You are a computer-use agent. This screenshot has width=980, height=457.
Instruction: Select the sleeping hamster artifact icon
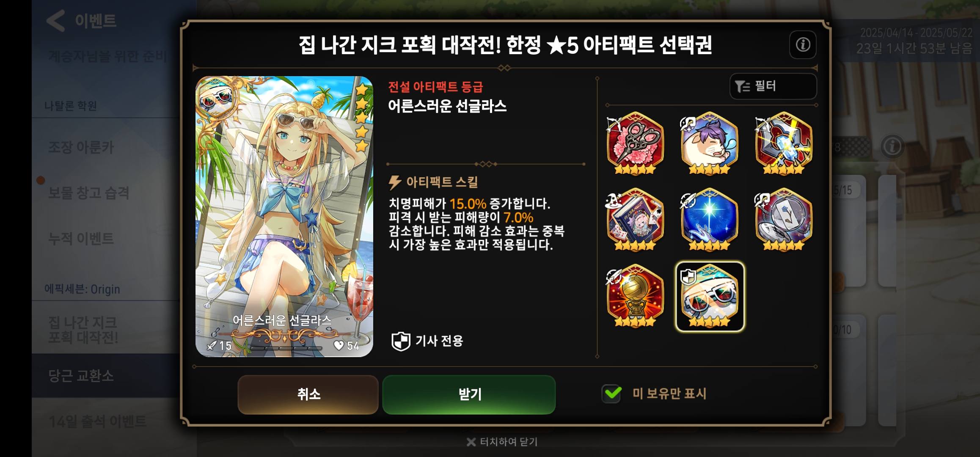(710, 143)
